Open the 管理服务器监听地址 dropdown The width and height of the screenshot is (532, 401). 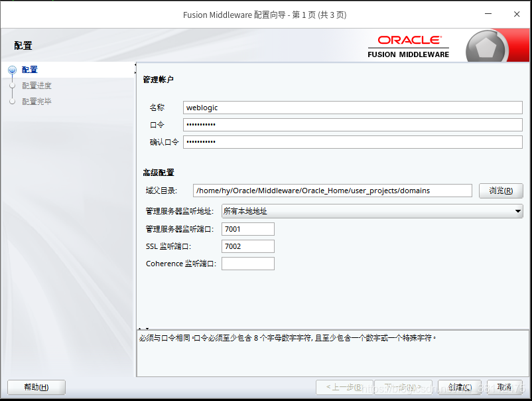pyautogui.click(x=372, y=211)
